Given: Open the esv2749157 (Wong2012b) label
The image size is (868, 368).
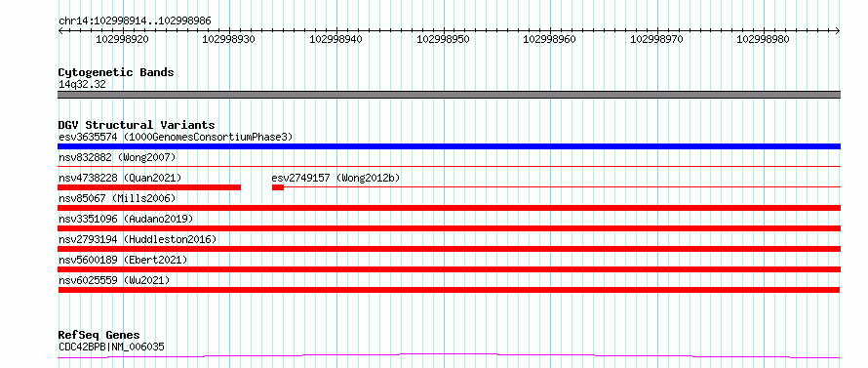Looking at the screenshot, I should tap(336, 178).
